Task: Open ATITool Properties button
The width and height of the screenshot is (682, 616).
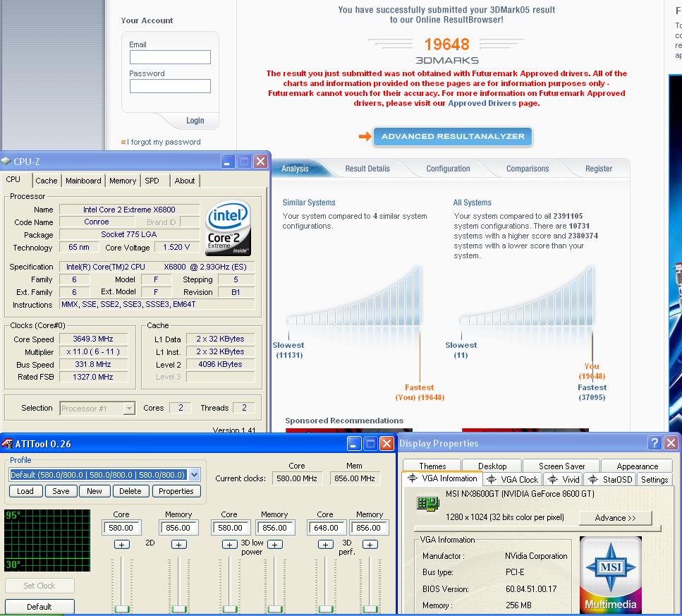Action: point(176,491)
